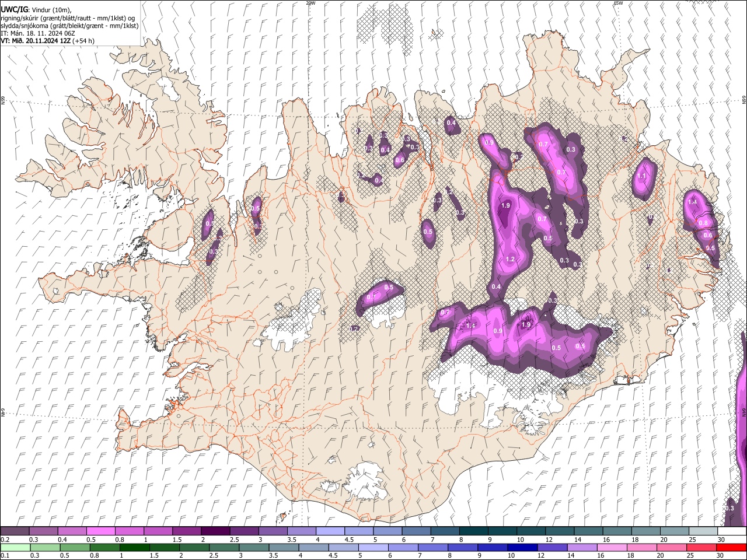Select the upper legend swatch starting at 0.2
Image resolution: width=747 pixels, height=560 pixels.
coord(15,531)
